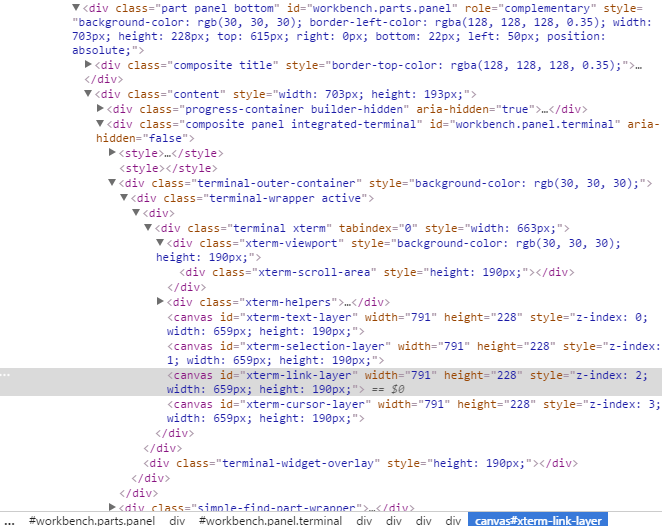
Task: Collapse the terminal-wrapper active div
Action: [124, 197]
